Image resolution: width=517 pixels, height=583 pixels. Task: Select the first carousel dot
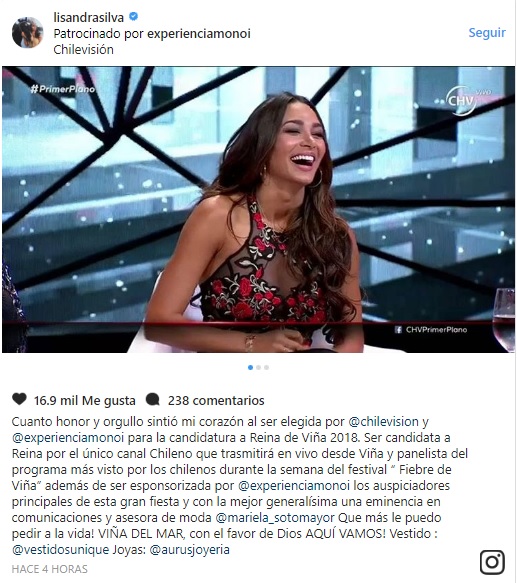coord(250,368)
